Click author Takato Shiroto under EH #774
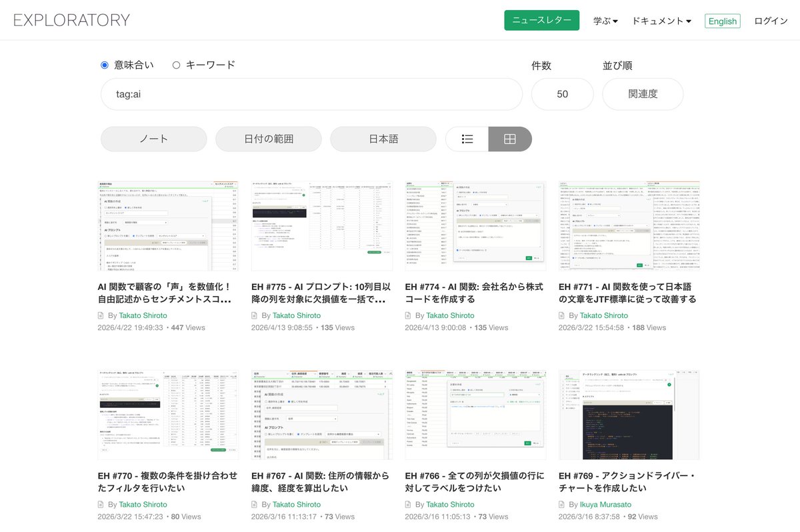The width and height of the screenshot is (800, 532). pyautogui.click(x=450, y=315)
